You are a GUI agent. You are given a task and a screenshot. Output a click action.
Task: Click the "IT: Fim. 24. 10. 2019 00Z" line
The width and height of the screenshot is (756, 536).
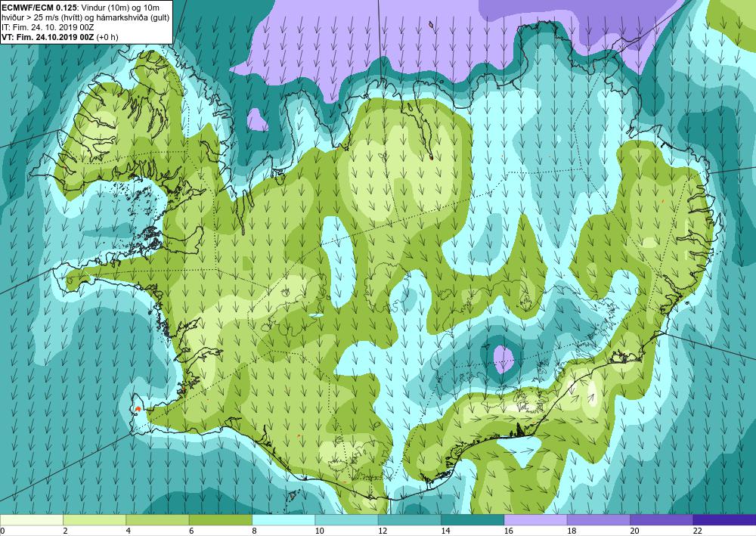pyautogui.click(x=48, y=27)
